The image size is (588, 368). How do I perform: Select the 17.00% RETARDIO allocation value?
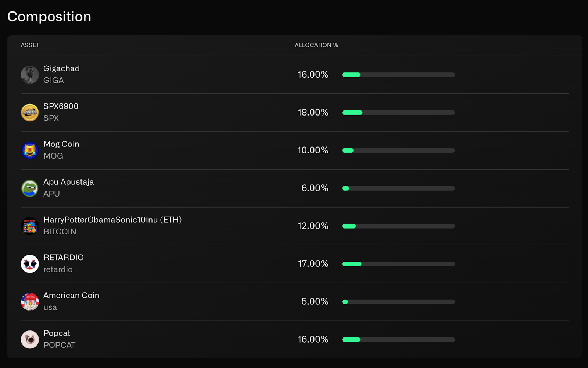coord(313,264)
